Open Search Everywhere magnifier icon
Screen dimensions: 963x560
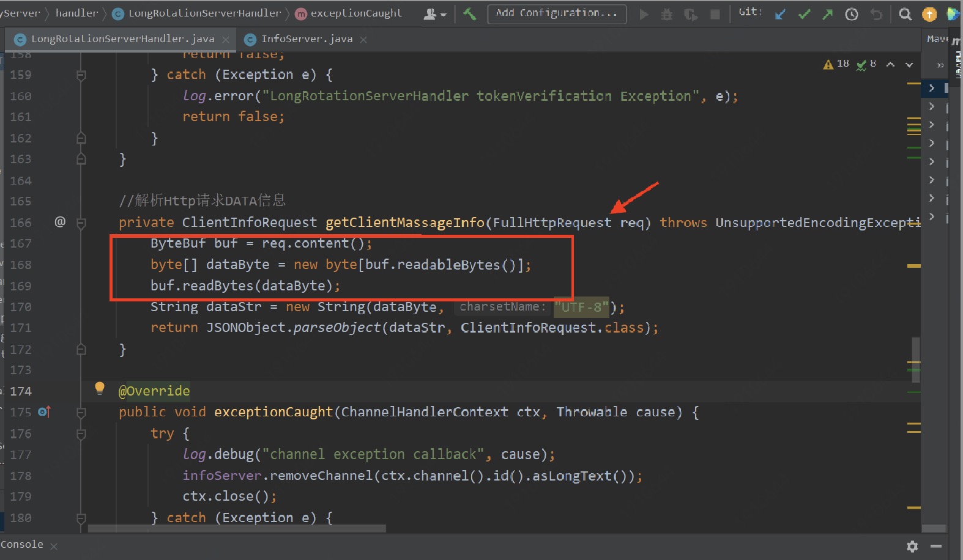coord(905,14)
